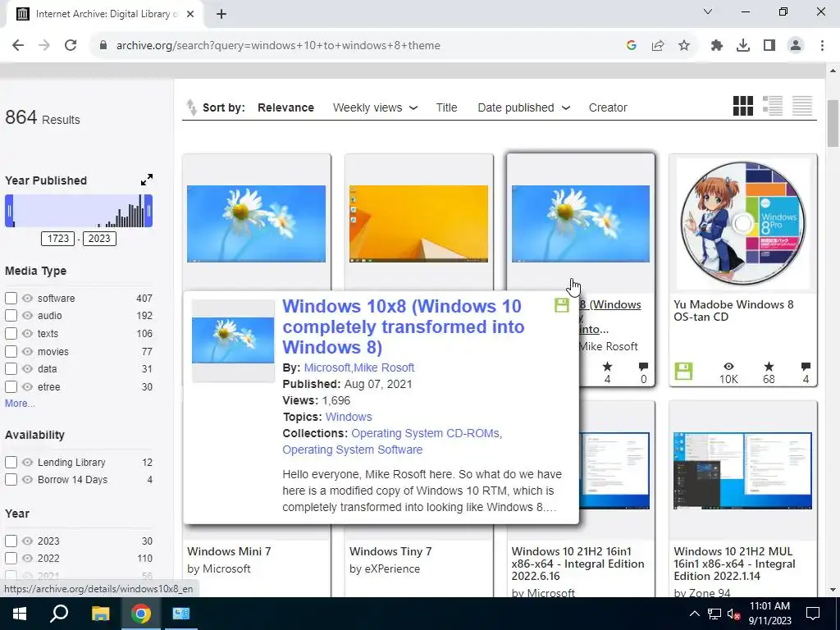The width and height of the screenshot is (840, 630).
Task: Switch to tile grid view
Action: coord(742,106)
